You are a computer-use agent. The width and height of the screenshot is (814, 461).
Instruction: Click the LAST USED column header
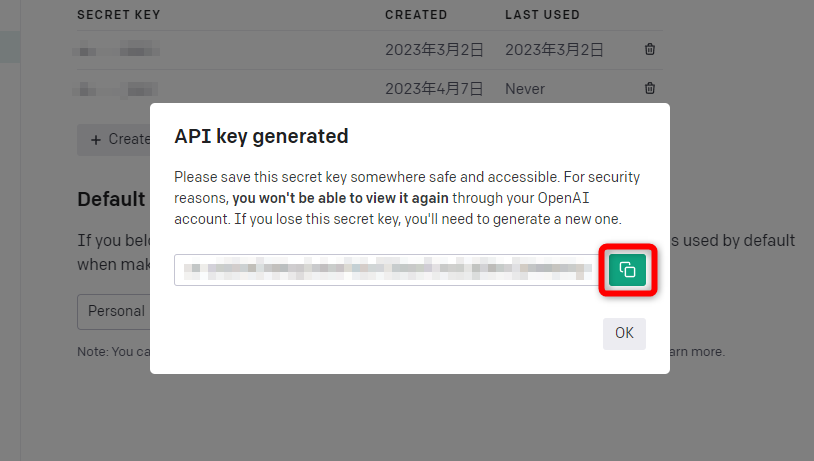coord(542,15)
